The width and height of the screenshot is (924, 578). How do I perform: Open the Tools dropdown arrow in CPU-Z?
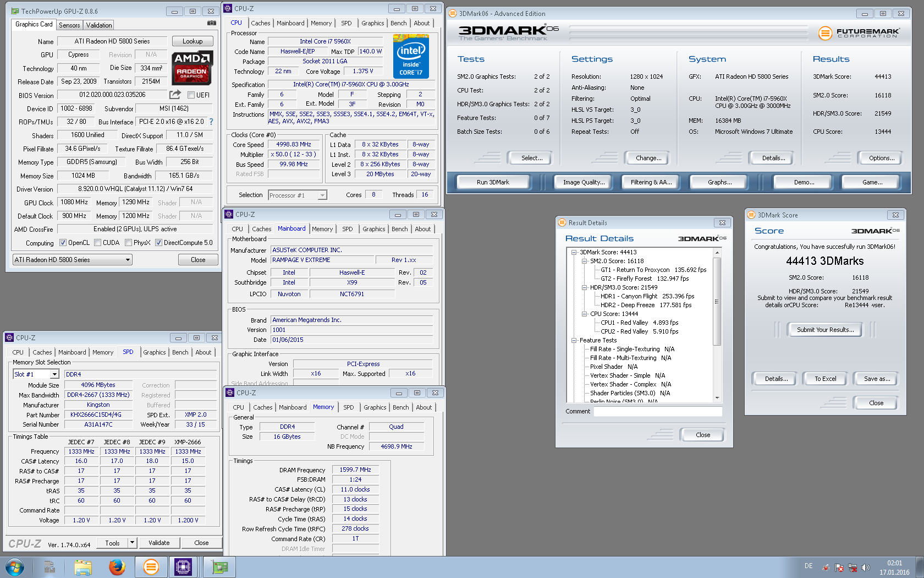(x=132, y=543)
